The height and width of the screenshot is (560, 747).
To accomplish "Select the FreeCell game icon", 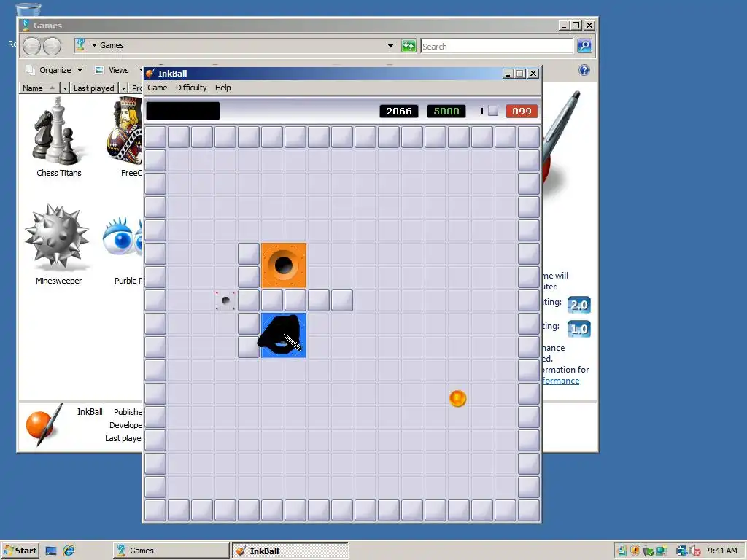I will coord(125,136).
